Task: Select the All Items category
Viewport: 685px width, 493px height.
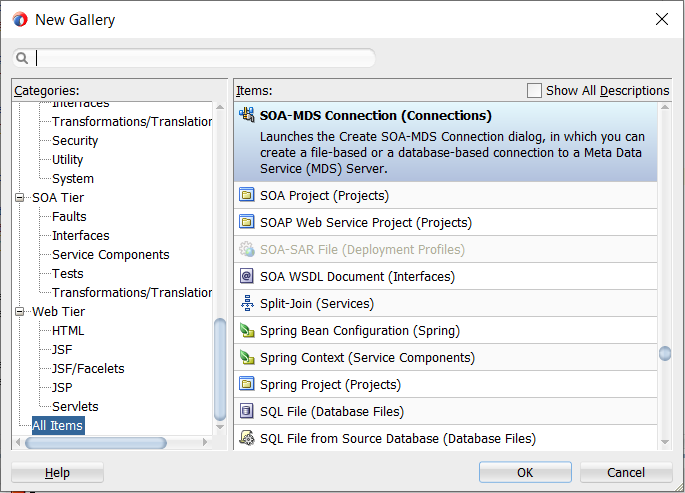Action: coord(57,426)
